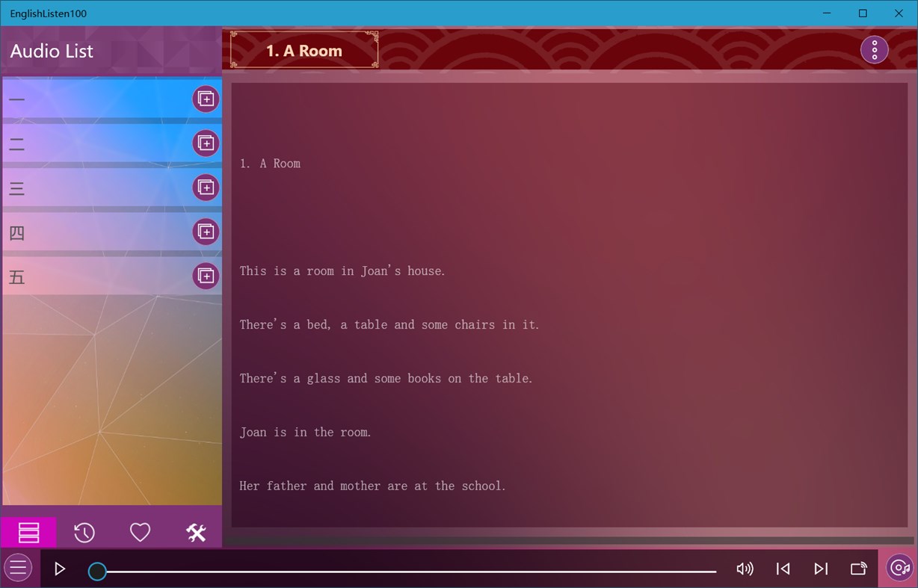Viewport: 918px width, 588px height.
Task: Open the Audio List heading
Action: pyautogui.click(x=52, y=51)
